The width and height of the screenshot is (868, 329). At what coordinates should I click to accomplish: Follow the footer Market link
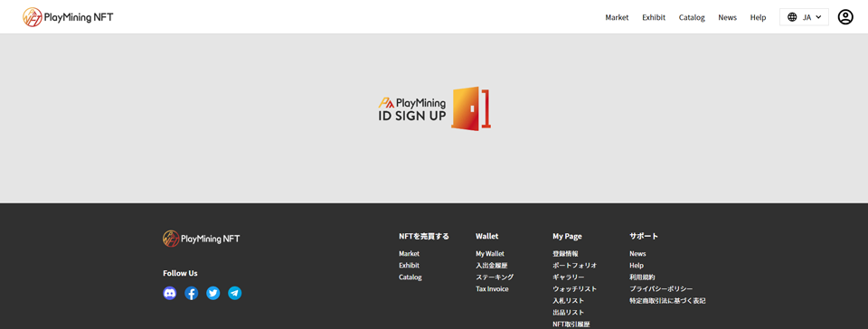tap(409, 254)
